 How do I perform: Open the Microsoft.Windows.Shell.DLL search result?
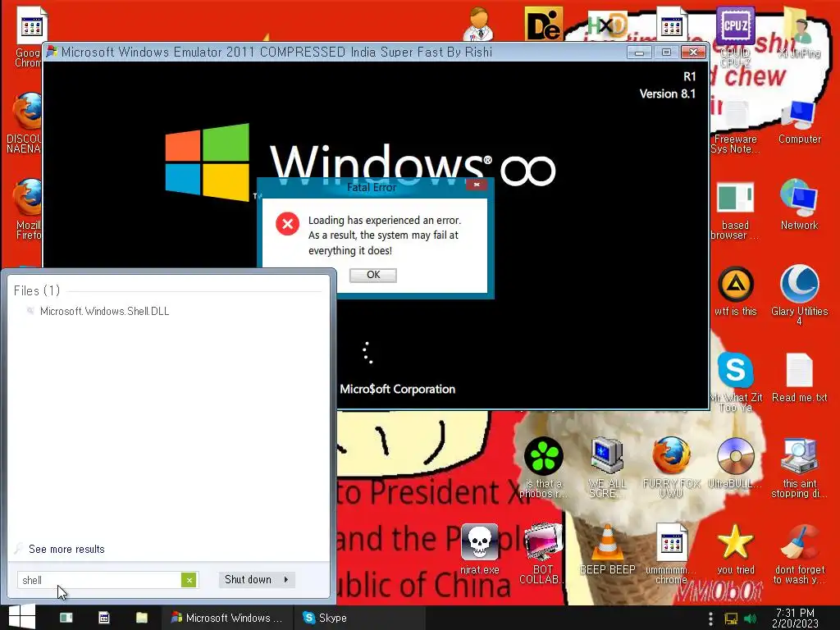click(x=104, y=311)
